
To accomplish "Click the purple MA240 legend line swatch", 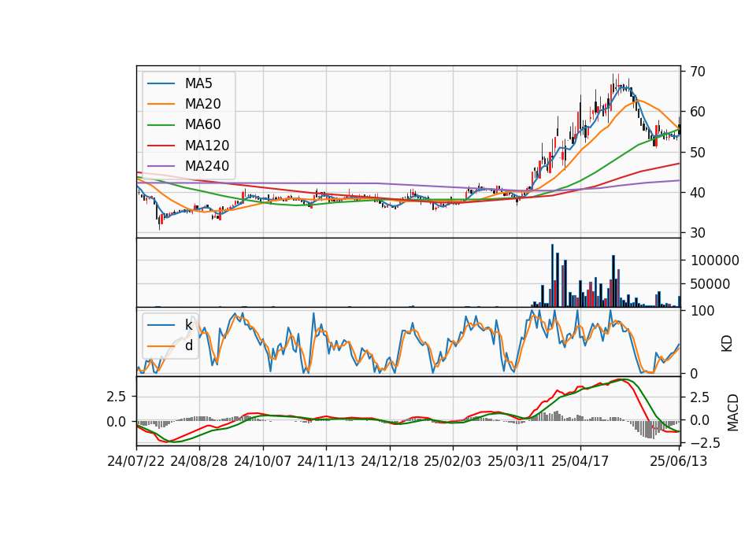I will click(x=161, y=166).
